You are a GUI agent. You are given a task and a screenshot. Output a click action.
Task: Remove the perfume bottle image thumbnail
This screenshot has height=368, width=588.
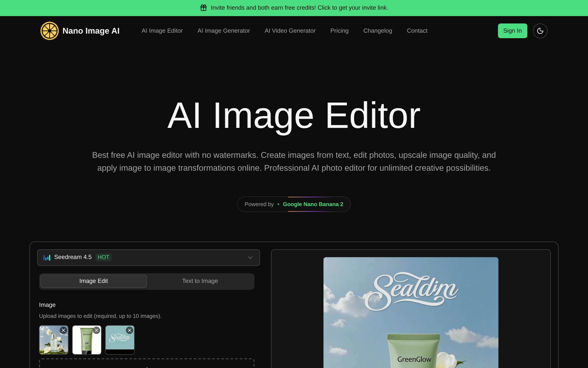[63, 330]
